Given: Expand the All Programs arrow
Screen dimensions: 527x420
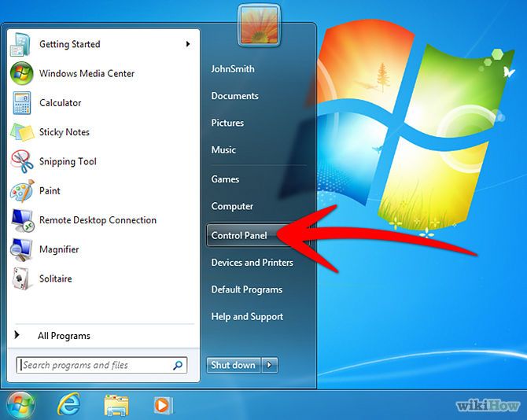Looking at the screenshot, I should click(17, 334).
